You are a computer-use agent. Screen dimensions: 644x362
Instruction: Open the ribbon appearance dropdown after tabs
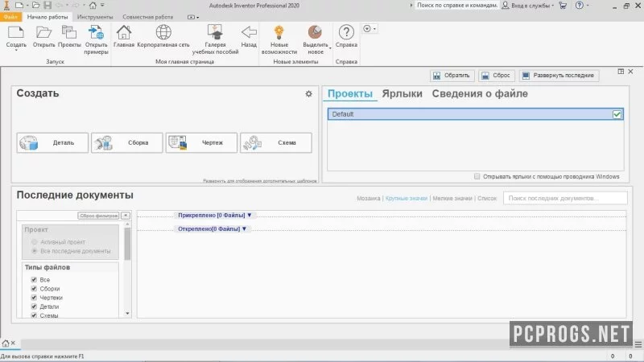tap(193, 17)
